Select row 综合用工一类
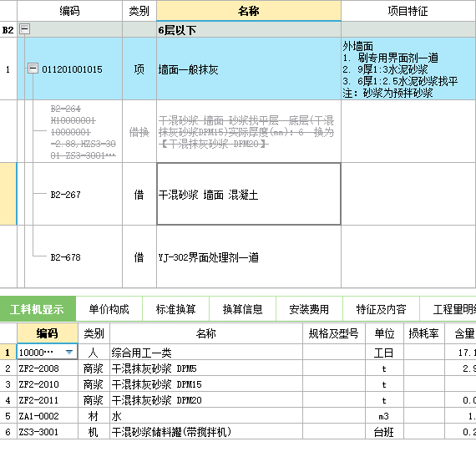This screenshot has height=457, width=476. click(206, 353)
